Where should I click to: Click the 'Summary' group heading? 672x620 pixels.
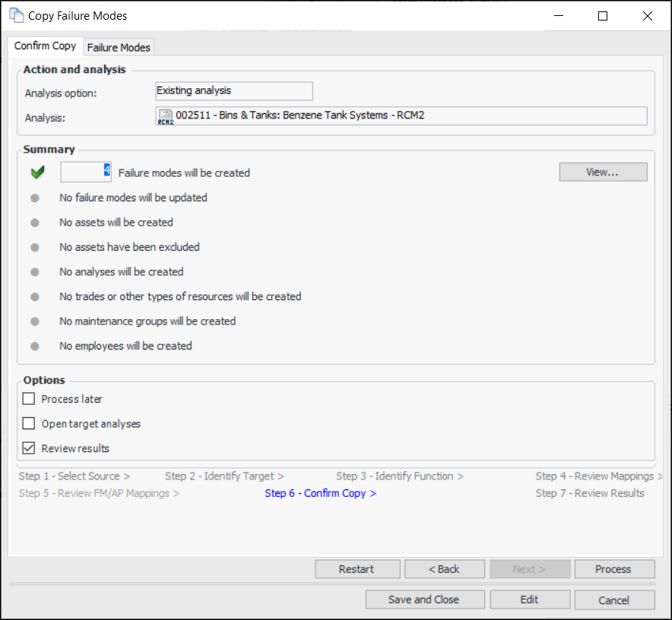49,149
